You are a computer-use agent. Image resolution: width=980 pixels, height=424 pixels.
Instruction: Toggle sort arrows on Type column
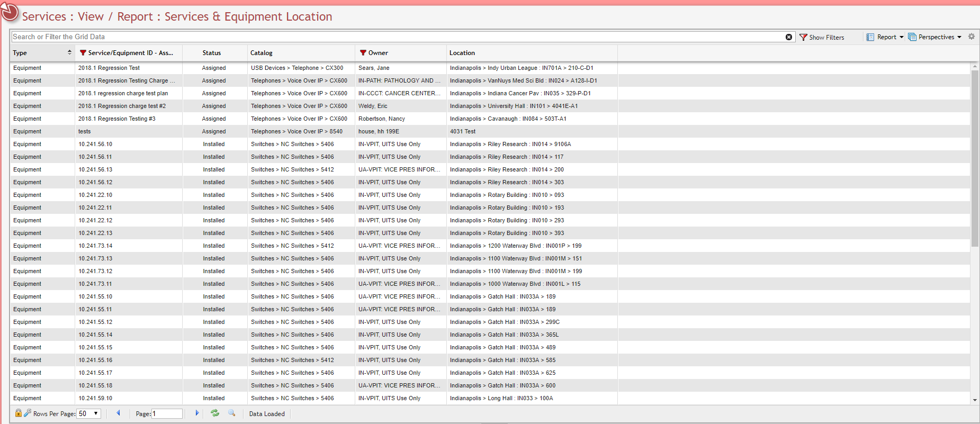click(69, 52)
